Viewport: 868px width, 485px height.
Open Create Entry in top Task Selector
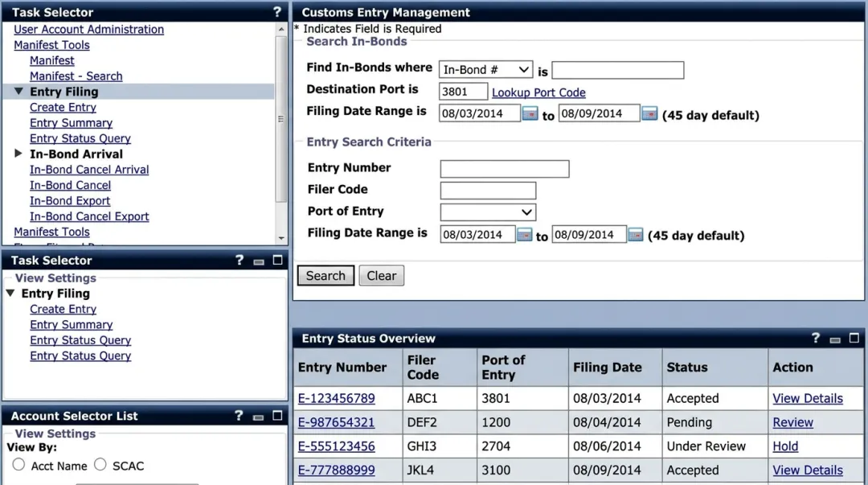[x=63, y=107]
